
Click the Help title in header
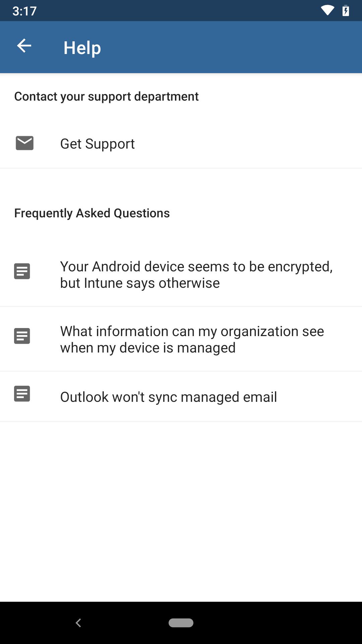82,48
